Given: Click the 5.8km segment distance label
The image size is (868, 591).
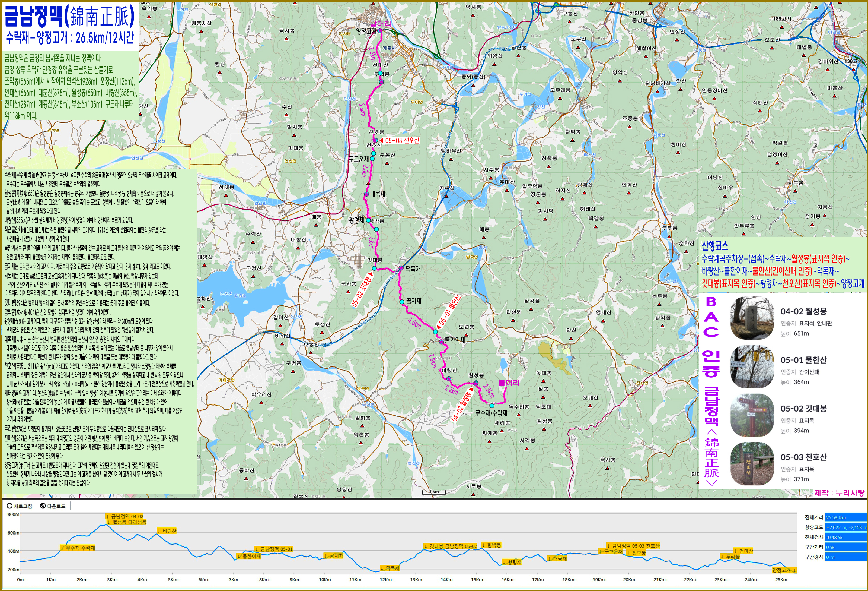Looking at the screenshot, I should coord(371,243).
